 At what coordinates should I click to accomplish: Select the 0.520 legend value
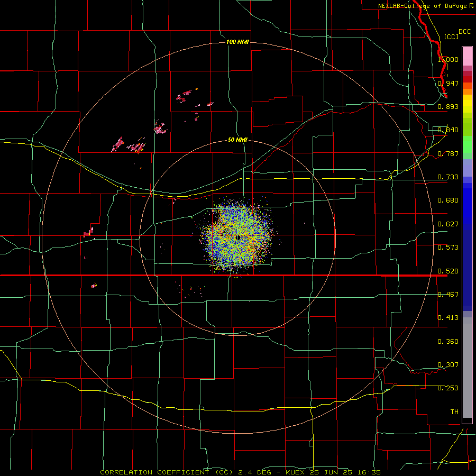click(x=448, y=271)
